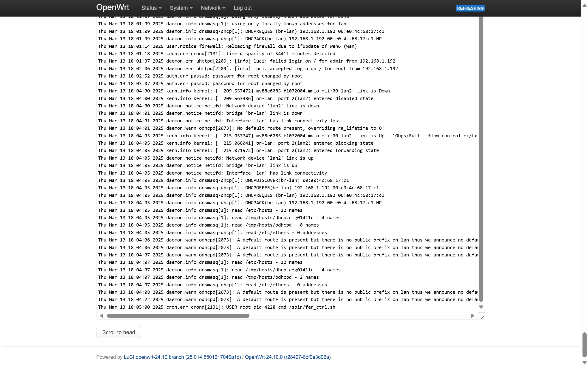Click the log vertical scrollbar thumb

pos(481,159)
